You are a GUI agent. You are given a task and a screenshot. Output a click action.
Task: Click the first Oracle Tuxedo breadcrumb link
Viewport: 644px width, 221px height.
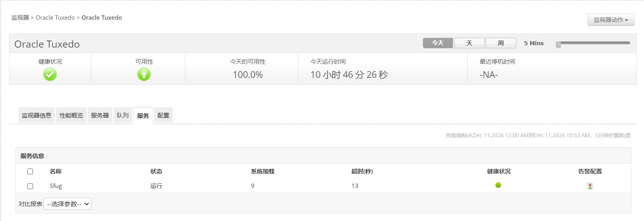pyautogui.click(x=55, y=17)
